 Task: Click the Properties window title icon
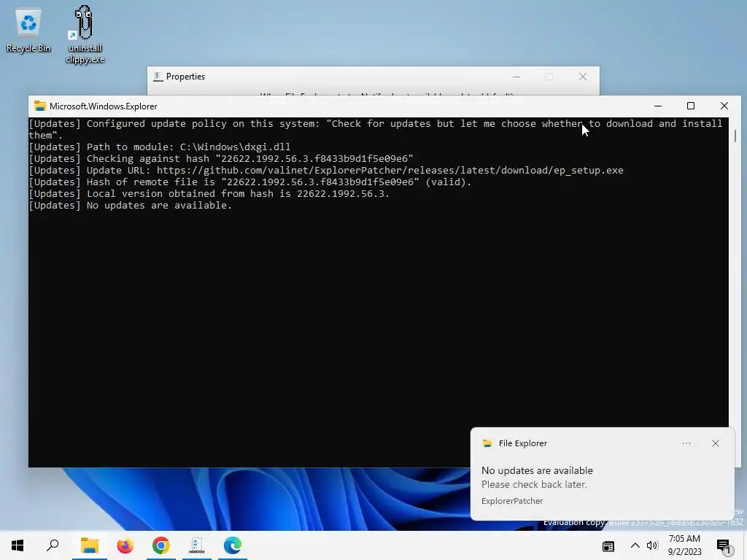pos(158,77)
